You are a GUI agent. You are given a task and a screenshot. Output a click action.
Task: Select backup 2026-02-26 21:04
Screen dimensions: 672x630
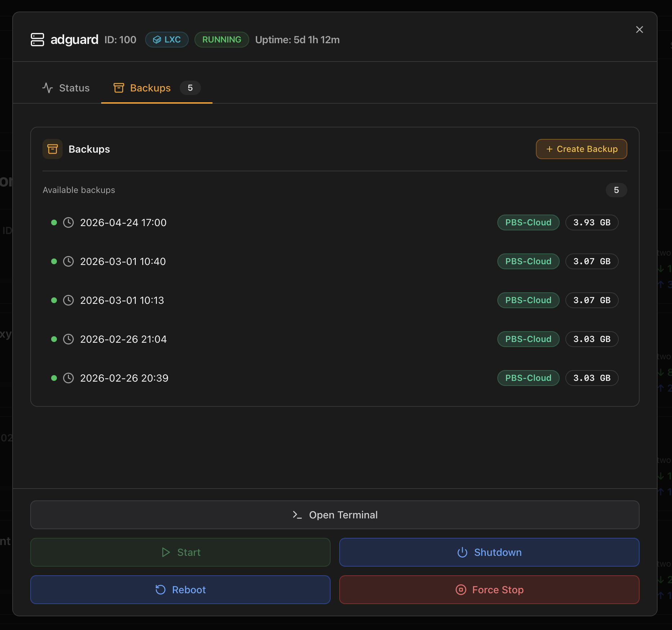[x=334, y=339]
